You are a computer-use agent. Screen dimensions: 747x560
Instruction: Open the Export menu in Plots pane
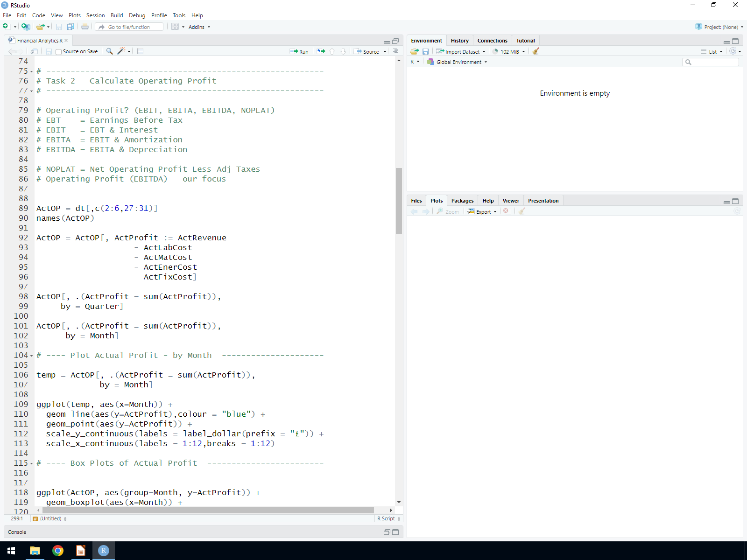tap(483, 211)
